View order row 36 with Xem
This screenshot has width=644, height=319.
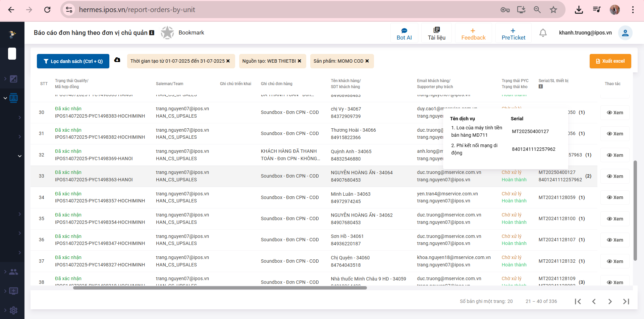coord(615,240)
